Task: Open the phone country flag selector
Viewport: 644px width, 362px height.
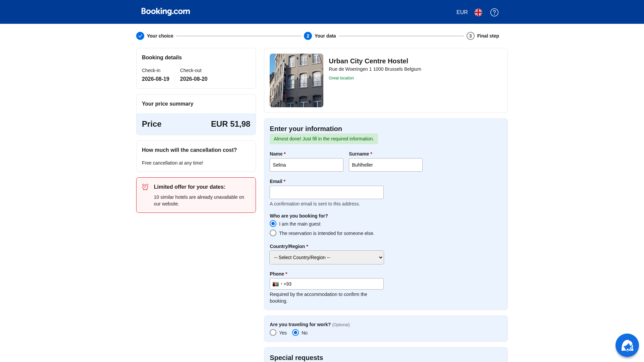Action: pos(277,284)
